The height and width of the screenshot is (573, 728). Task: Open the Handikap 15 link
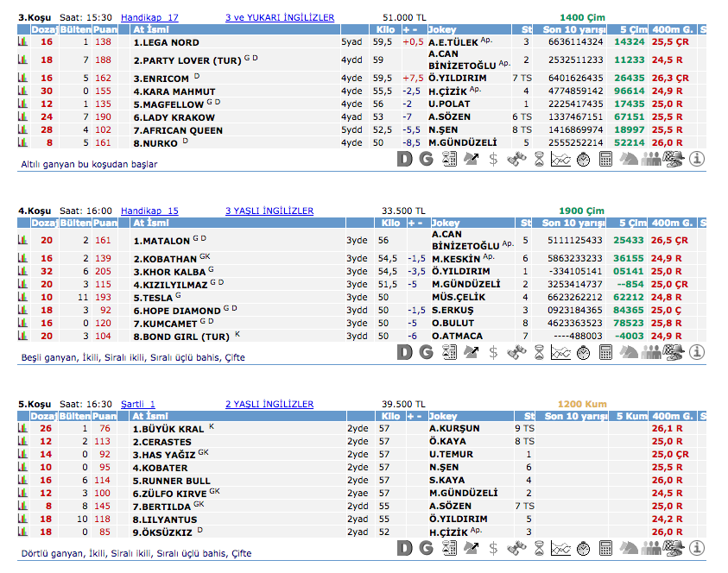coord(149,211)
